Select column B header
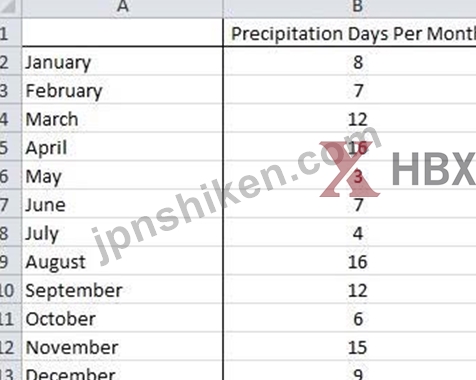This screenshot has width=476, height=380. click(350, 8)
